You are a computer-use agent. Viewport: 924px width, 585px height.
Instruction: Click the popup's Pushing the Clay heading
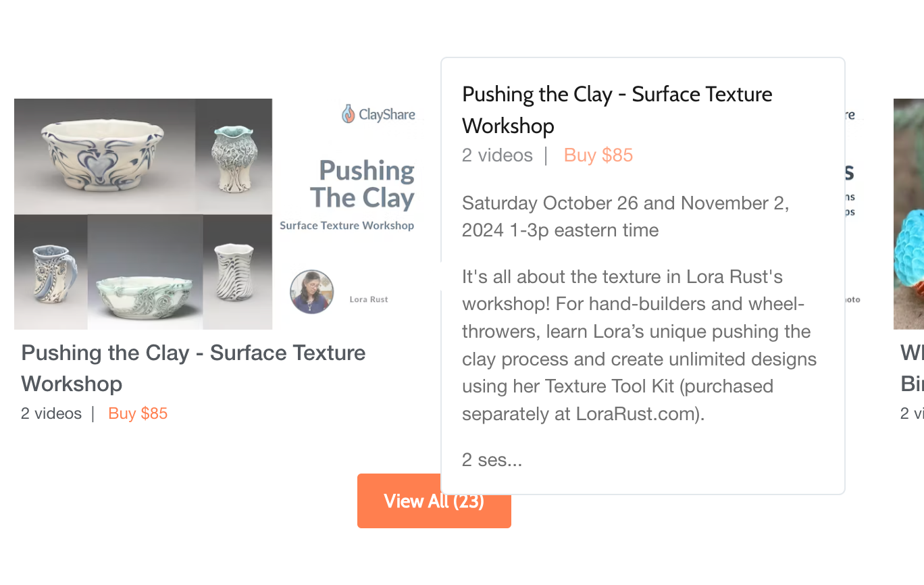click(617, 109)
